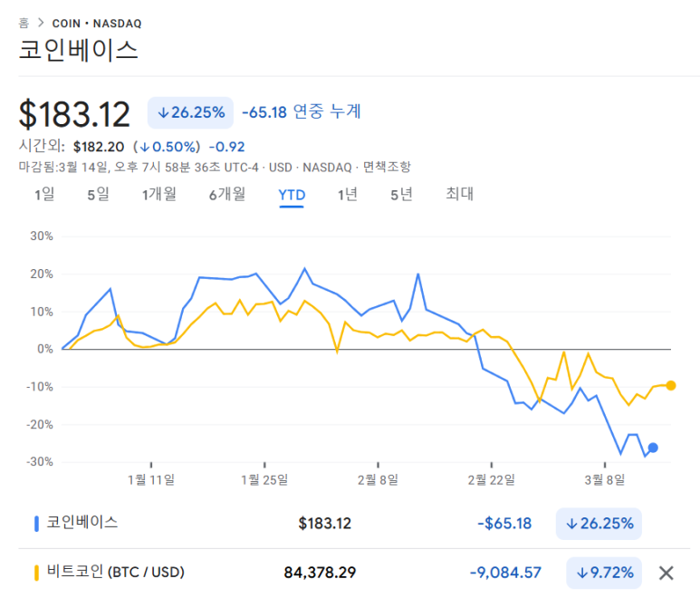Viewport: 700px width, 598px height.
Task: Click the yellow 비트코인 legend color bar
Action: point(36,573)
